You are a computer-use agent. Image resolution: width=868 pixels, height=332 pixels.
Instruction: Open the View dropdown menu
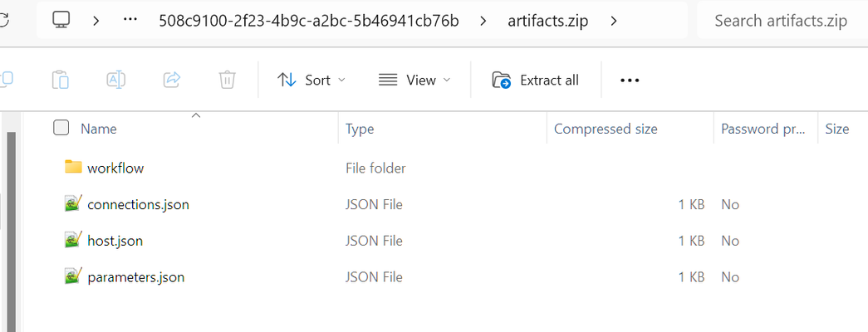pyautogui.click(x=414, y=81)
